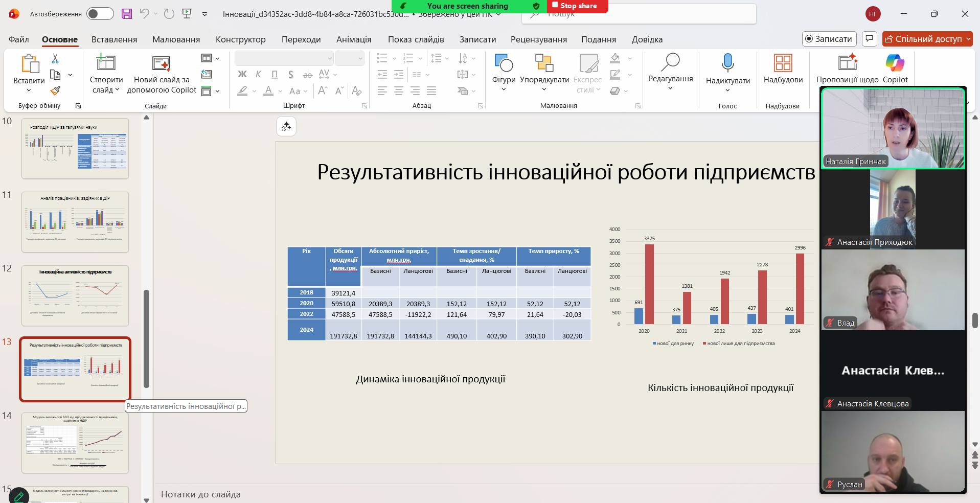Click the Share (Спільний доступ) button
The width and height of the screenshot is (980, 503).
923,39
